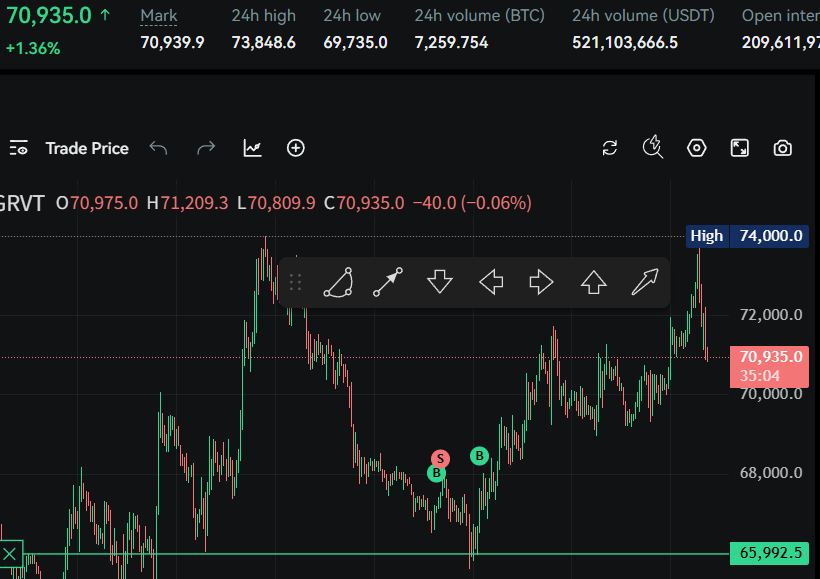Screen dimensions: 820x579
Task: Click the last price 70,935.0 in header
Action: click(49, 16)
